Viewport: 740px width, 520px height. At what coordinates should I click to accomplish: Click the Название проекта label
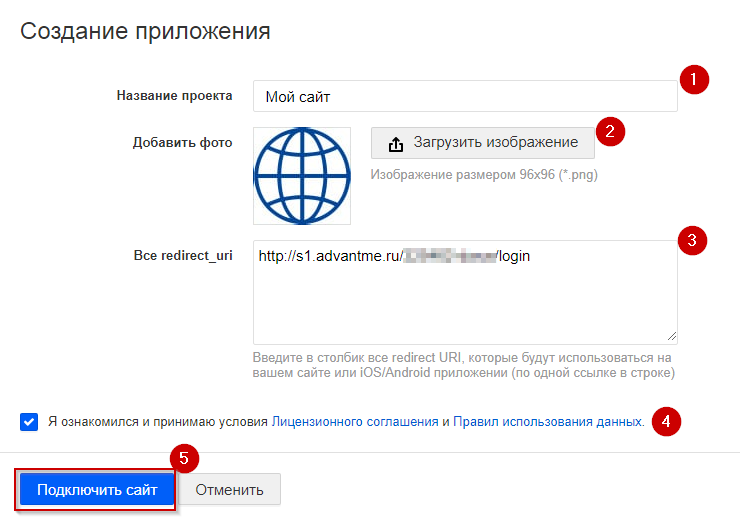[174, 96]
